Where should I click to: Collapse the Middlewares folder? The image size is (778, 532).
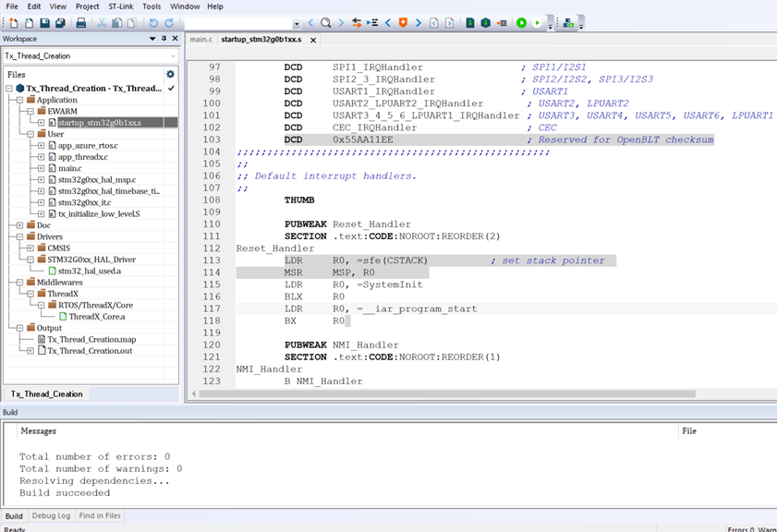tap(19, 282)
